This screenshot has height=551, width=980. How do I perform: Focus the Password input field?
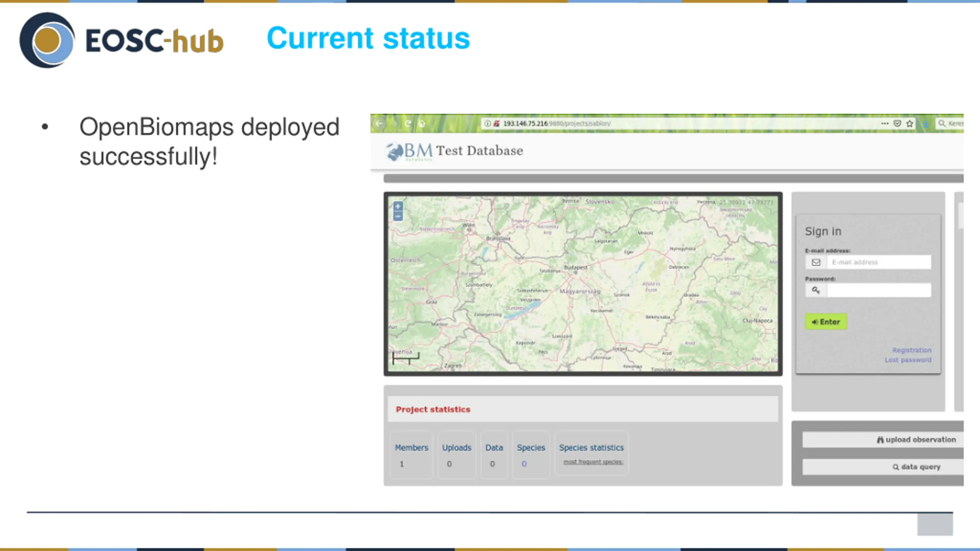pyautogui.click(x=879, y=290)
